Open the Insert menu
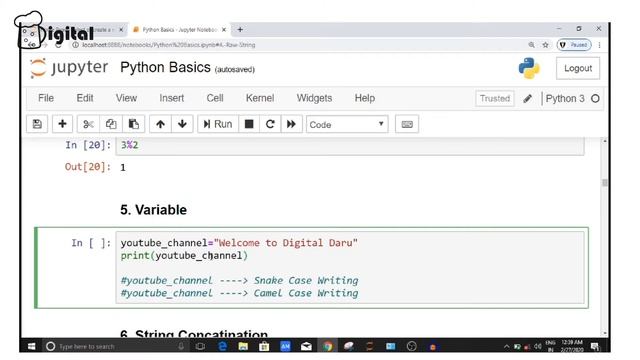The height and width of the screenshot is (360, 640). coord(171,98)
